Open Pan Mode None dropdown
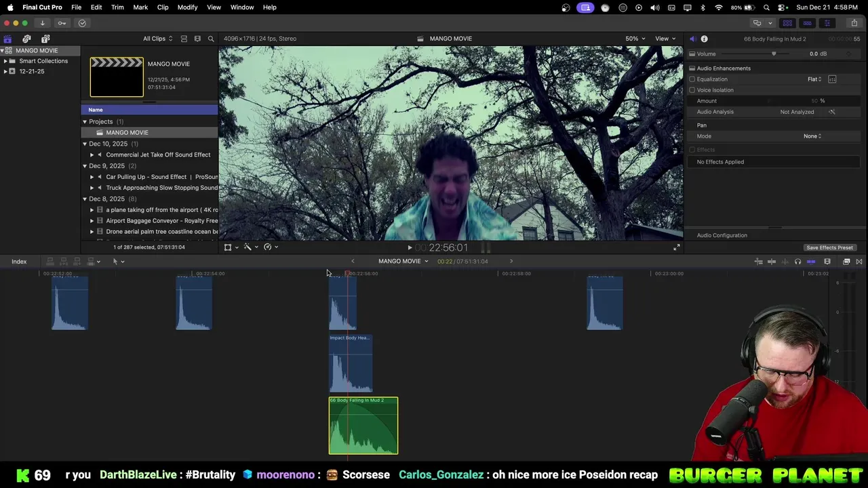This screenshot has height=488, width=868. tap(812, 136)
